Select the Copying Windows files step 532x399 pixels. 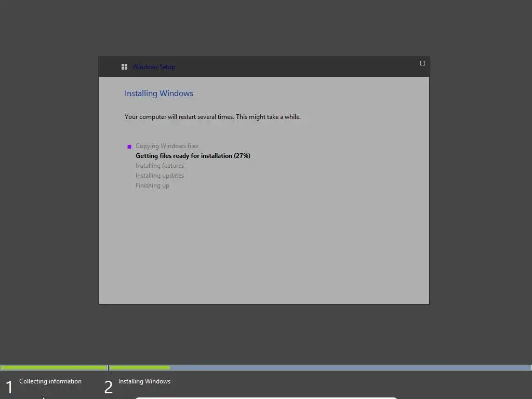167,146
